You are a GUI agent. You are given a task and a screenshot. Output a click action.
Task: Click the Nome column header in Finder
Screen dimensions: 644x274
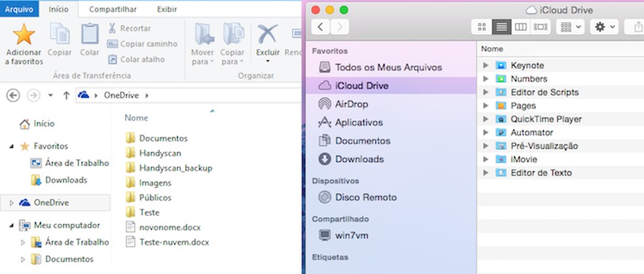click(492, 49)
